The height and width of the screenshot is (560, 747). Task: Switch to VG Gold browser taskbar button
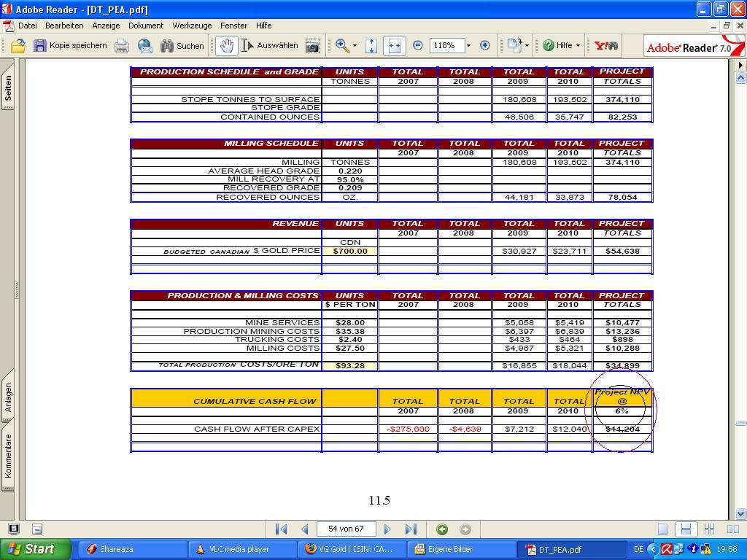click(352, 549)
